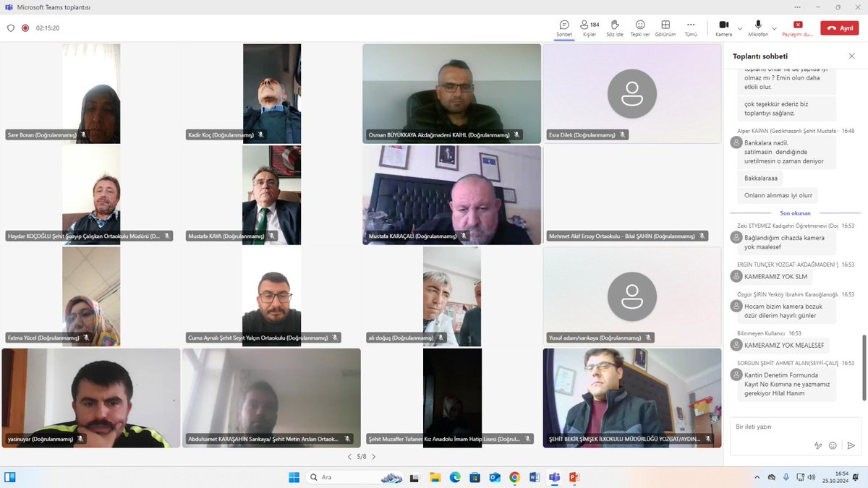Click the KAMERAMIZ YOK MEALESEF message
This screenshot has height=488, width=868.
(x=784, y=346)
